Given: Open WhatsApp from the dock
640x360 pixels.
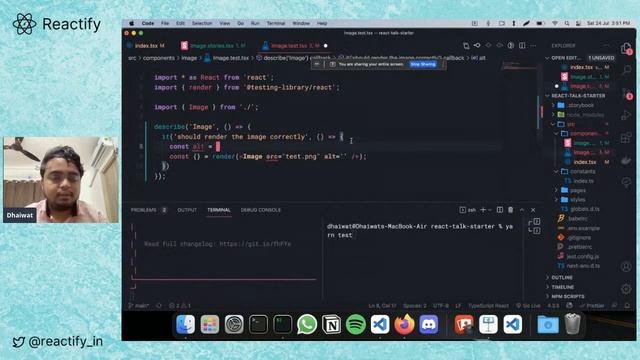Looking at the screenshot, I should point(307,324).
